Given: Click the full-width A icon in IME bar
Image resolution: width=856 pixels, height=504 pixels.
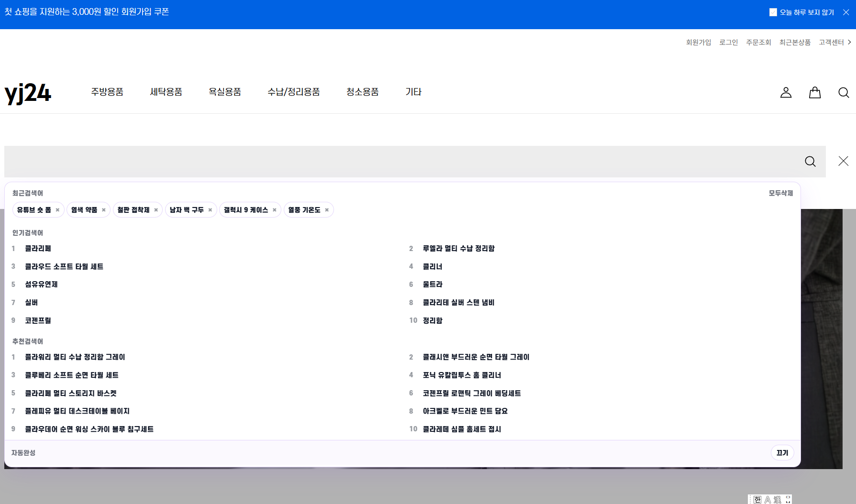Looking at the screenshot, I should [768, 499].
